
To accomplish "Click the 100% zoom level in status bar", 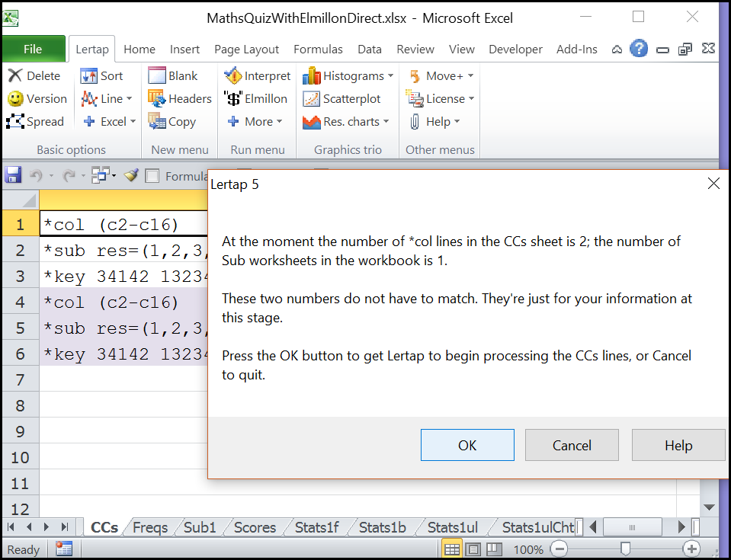I will [527, 549].
